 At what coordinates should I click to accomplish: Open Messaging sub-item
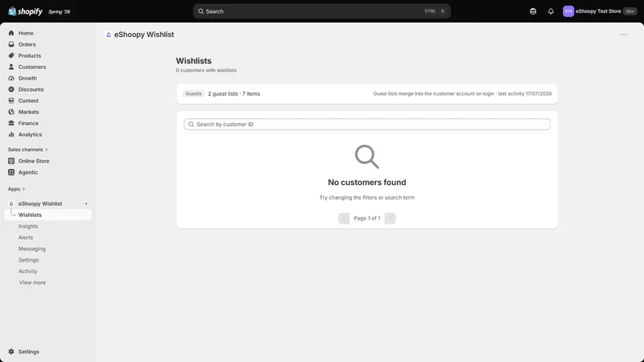pos(31,249)
